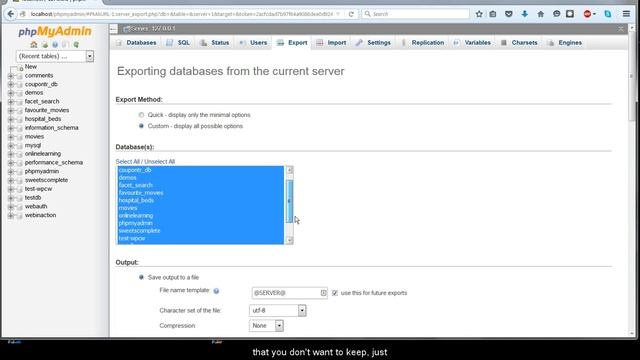
Task: Select Custom export method radio button
Action: pyautogui.click(x=141, y=126)
